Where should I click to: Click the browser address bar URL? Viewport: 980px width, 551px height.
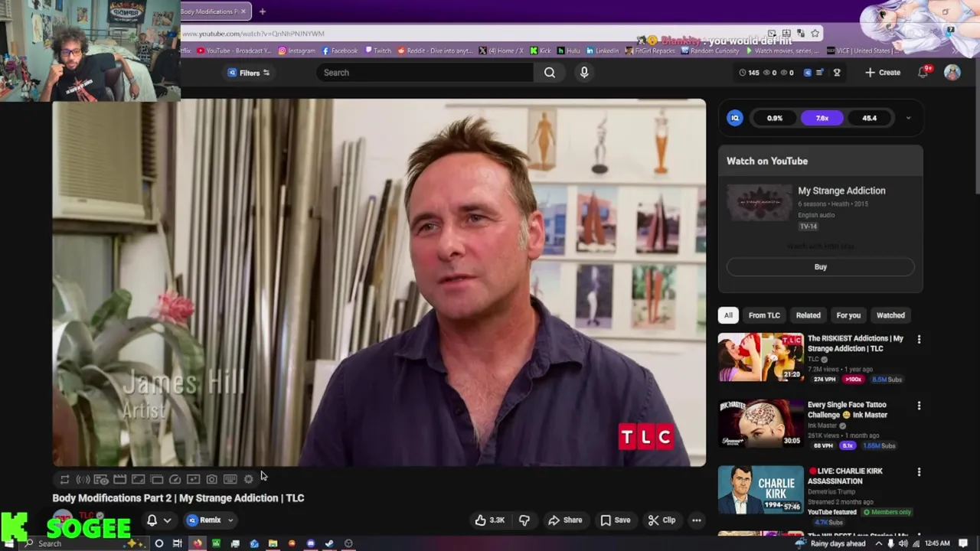pyautogui.click(x=253, y=34)
